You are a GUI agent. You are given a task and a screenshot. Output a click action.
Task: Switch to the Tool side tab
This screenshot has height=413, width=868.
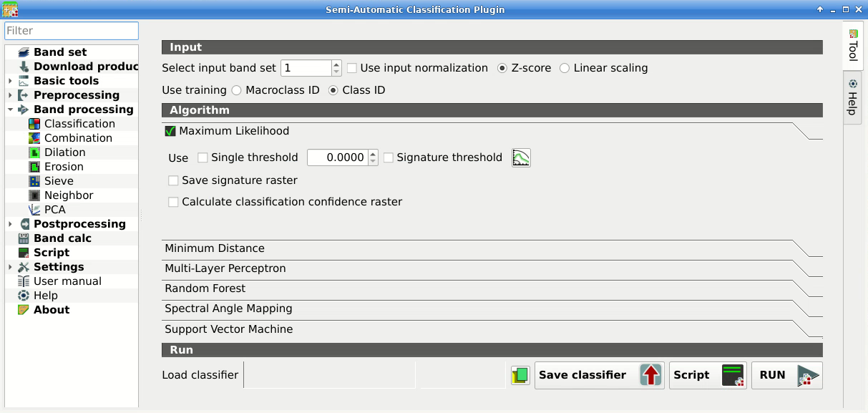click(852, 46)
